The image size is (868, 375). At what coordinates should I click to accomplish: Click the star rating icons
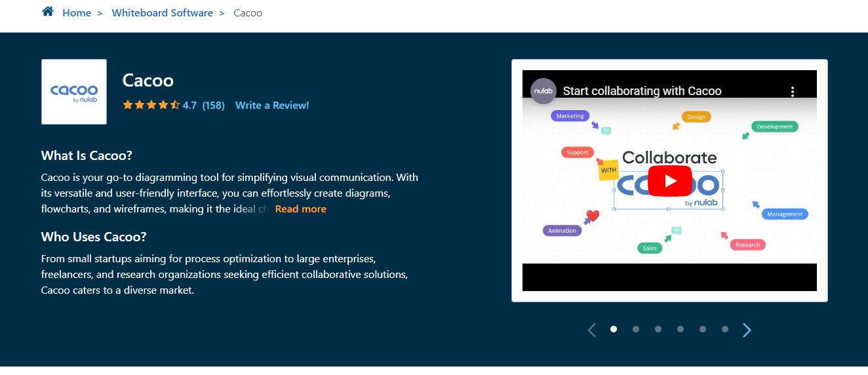click(x=151, y=105)
